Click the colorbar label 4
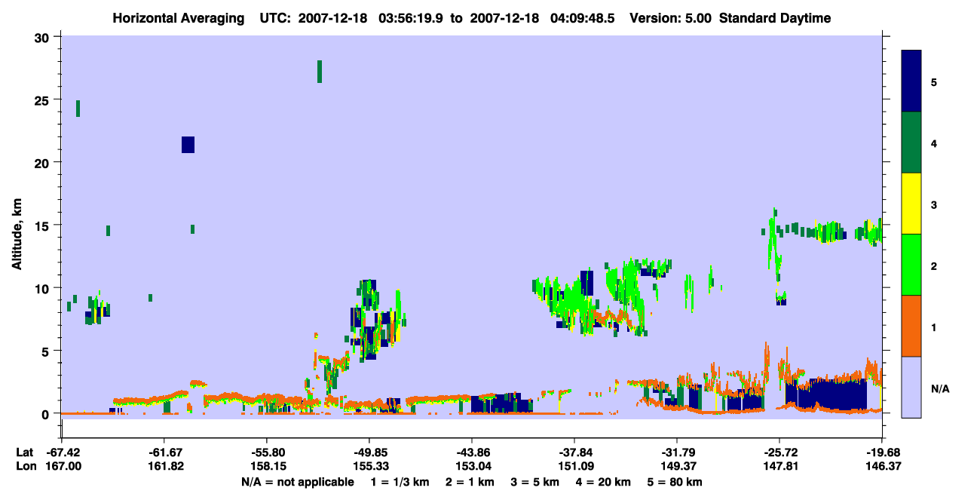Viewport: 980px width, 503px height. click(934, 143)
